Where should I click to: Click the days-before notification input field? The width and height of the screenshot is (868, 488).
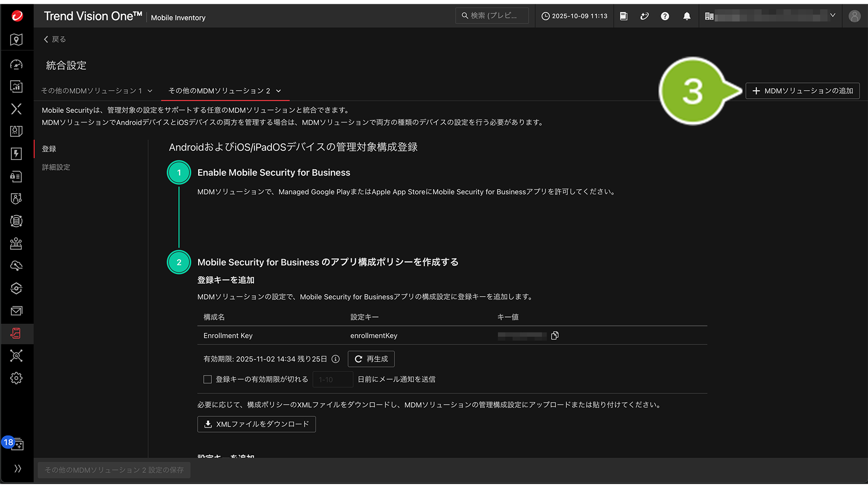332,379
